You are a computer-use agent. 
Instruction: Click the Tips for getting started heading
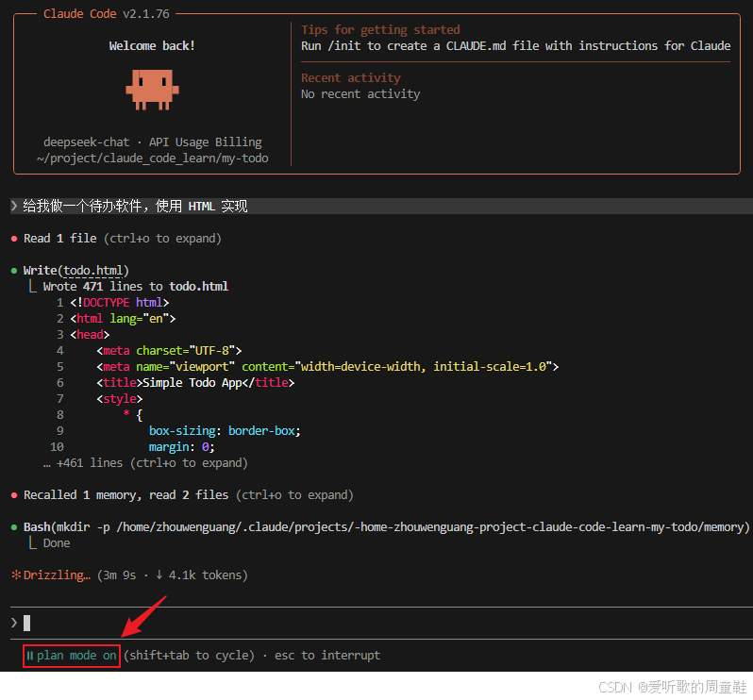[x=380, y=30]
